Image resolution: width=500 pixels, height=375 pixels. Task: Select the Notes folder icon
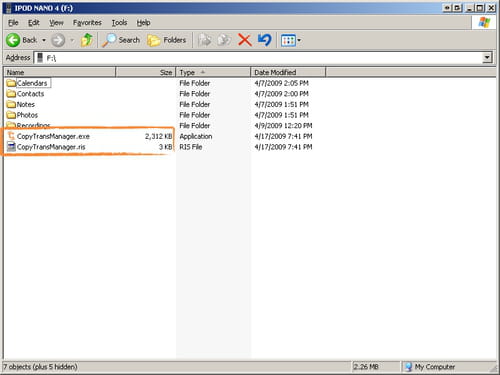click(x=11, y=104)
